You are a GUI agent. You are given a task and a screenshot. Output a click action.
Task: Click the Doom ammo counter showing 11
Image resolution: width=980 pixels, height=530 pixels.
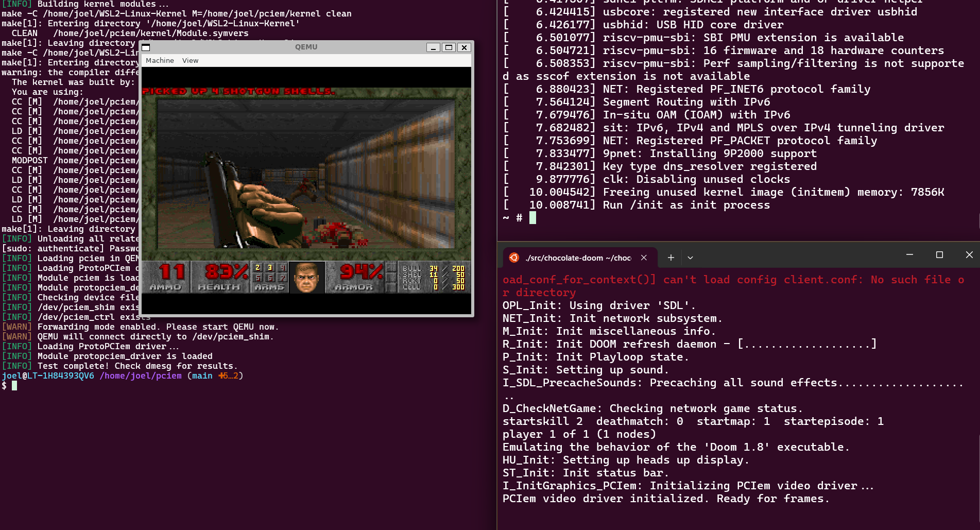(171, 272)
